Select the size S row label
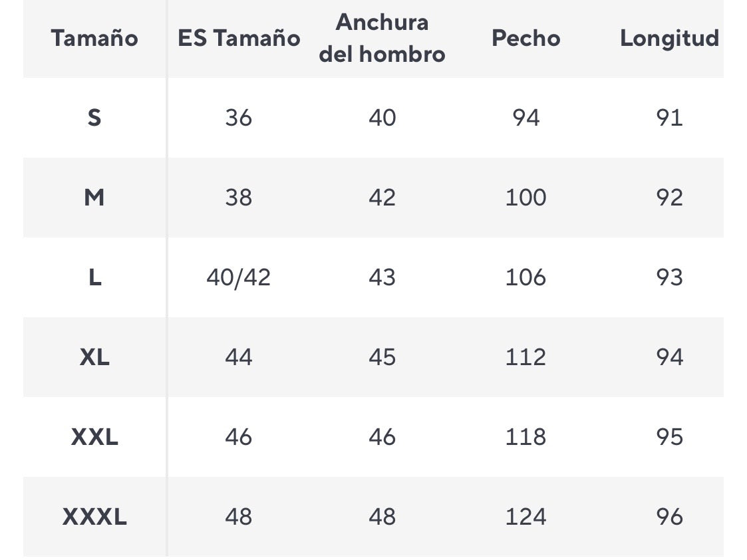 94,118
